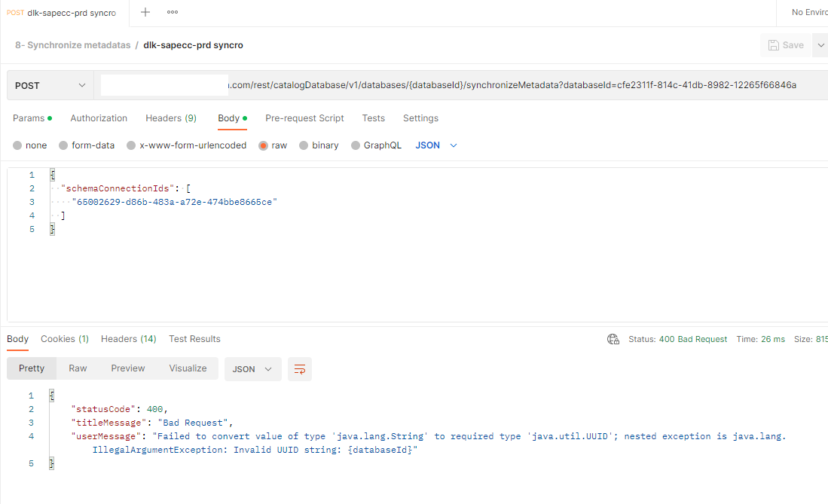Switch response view to Pretty
This screenshot has width=828, height=504.
(32, 368)
